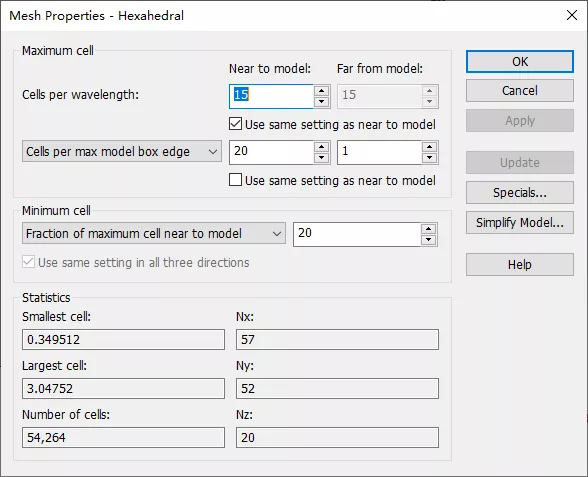Enable box edge 'Use same setting as near to model'
Image resolution: width=588 pixels, height=477 pixels.
236,180
